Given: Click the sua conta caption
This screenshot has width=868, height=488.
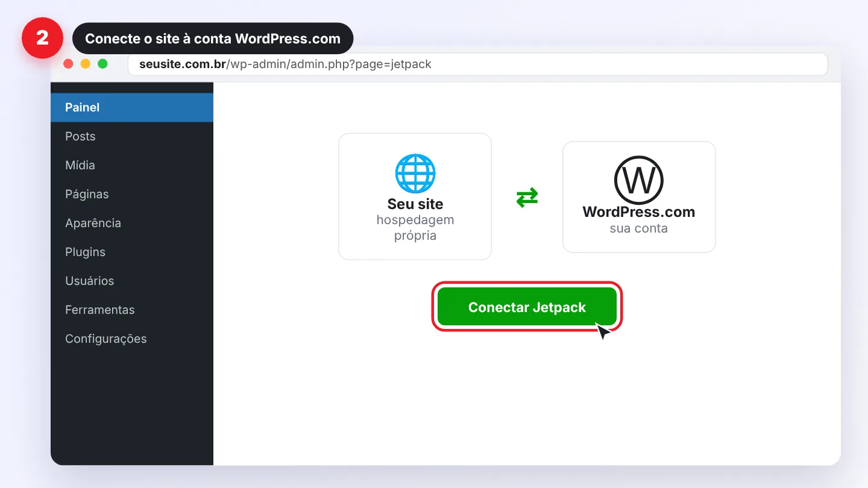Looking at the screenshot, I should tap(639, 228).
